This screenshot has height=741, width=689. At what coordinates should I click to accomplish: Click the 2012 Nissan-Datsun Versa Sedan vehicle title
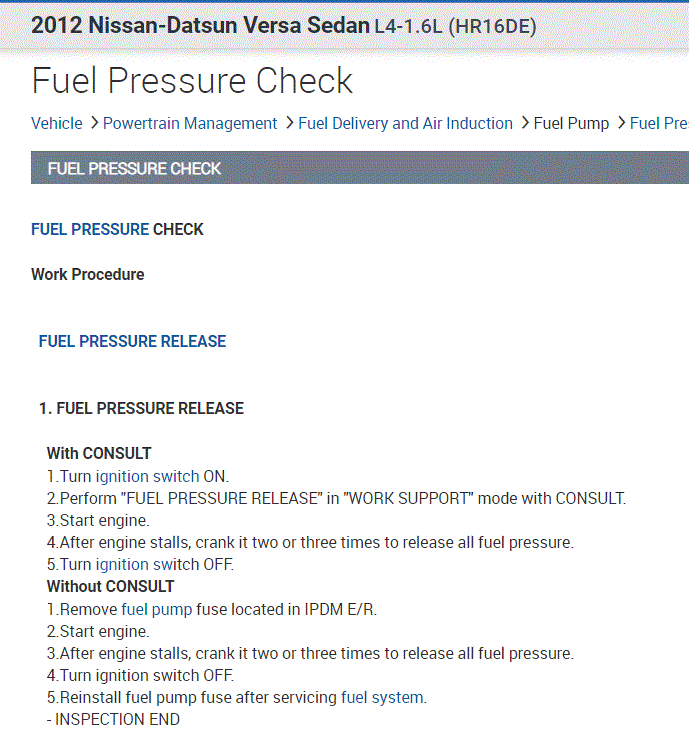200,26
